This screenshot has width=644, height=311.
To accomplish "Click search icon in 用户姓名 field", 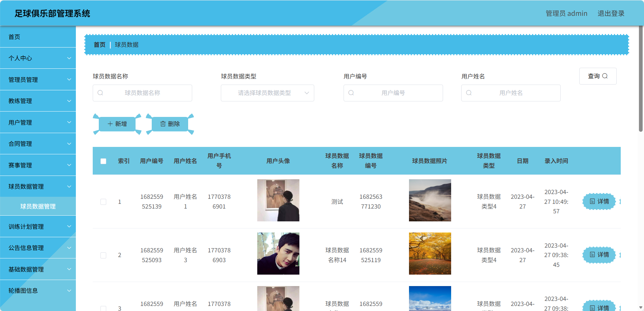I will coord(469,93).
